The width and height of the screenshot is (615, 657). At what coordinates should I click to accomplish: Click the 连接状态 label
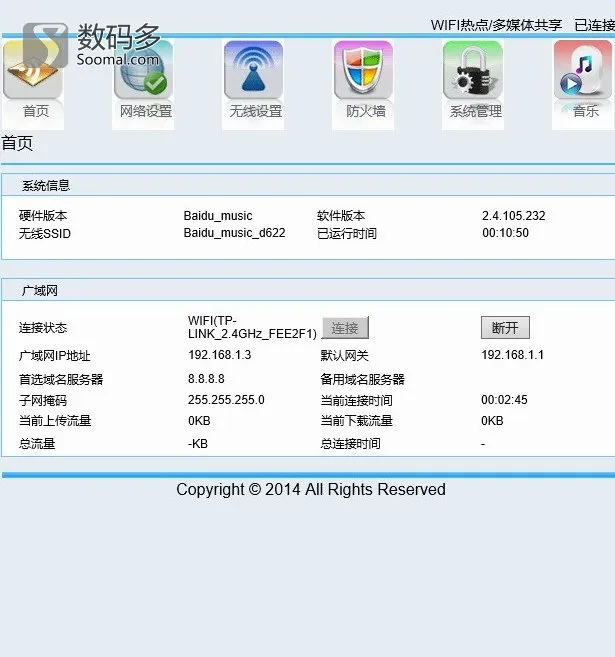pyautogui.click(x=43, y=328)
